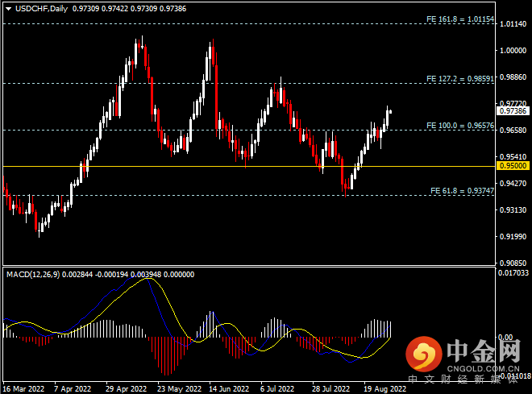This screenshot has width=532, height=394.
Task: Click the 23 May 2022 date label
Action: point(179,389)
